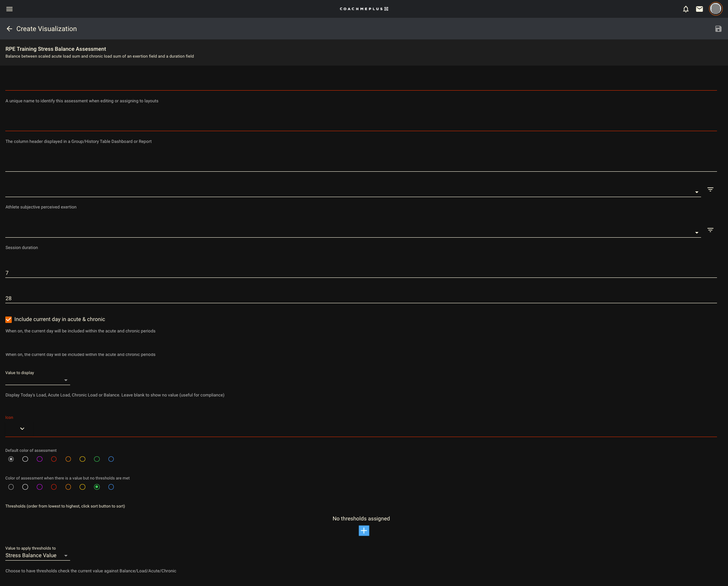
Task: Open the user profile avatar
Action: click(715, 9)
